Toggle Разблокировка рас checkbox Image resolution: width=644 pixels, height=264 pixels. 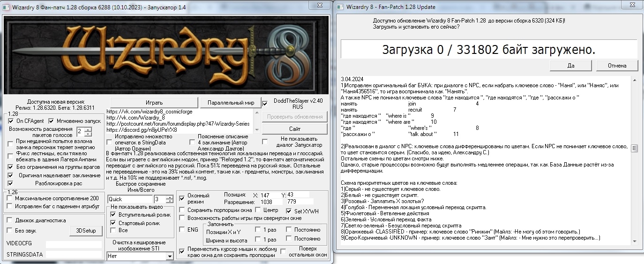point(11,183)
